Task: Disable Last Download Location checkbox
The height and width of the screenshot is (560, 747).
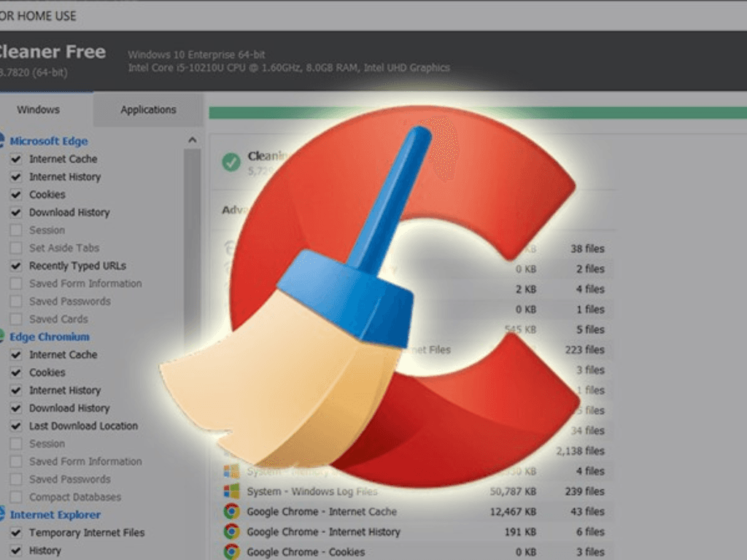Action: [x=15, y=426]
